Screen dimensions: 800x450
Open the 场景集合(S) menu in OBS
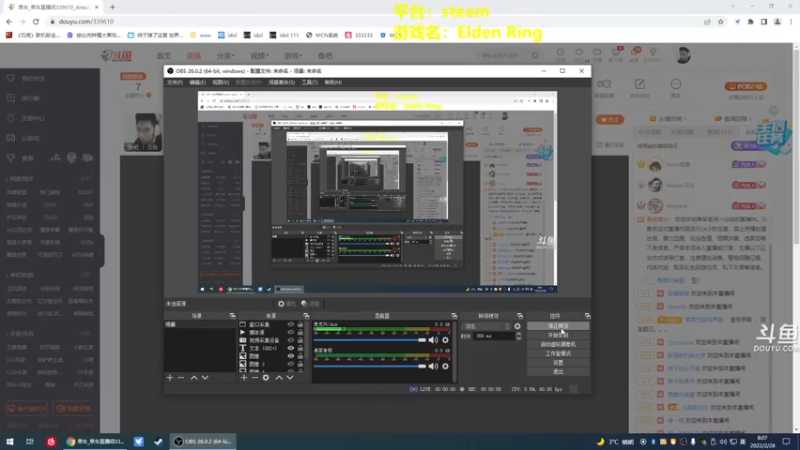(x=282, y=82)
